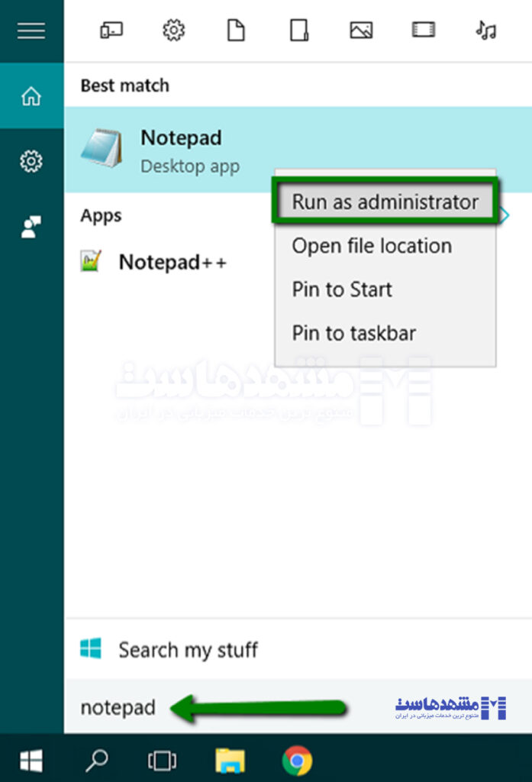
Task: Filter search results by music icon
Action: click(485, 31)
